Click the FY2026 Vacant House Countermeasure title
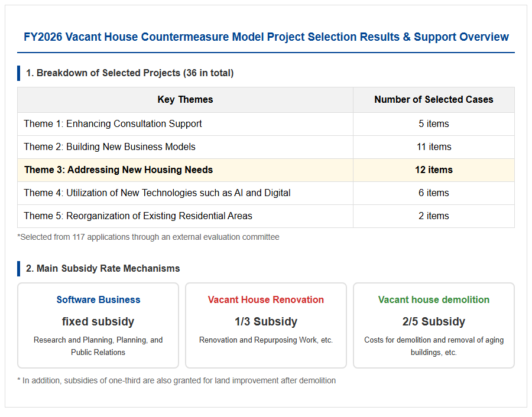Image resolution: width=532 pixels, height=417 pixels. point(266,37)
